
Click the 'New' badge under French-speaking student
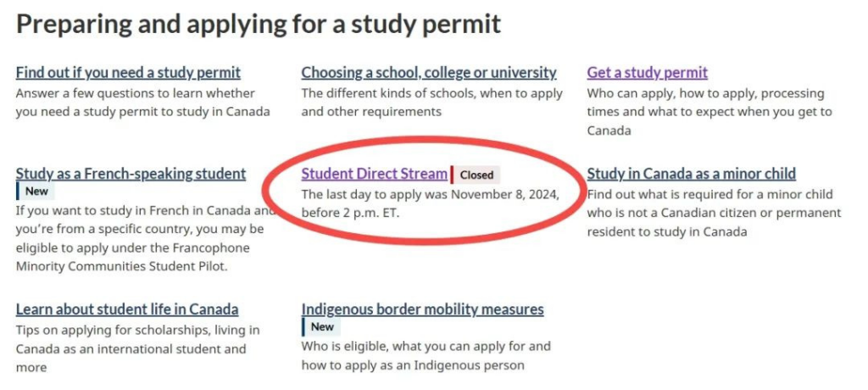pyautogui.click(x=36, y=192)
